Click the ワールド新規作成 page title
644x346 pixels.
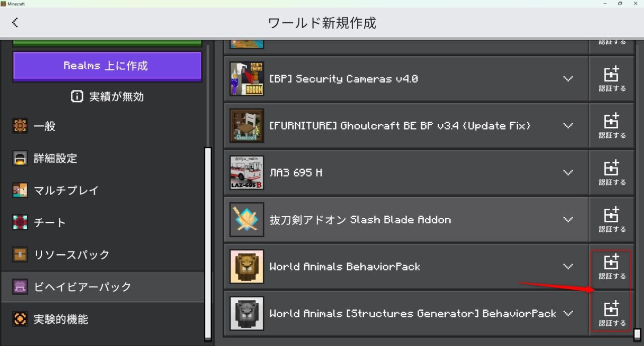pyautogui.click(x=322, y=23)
